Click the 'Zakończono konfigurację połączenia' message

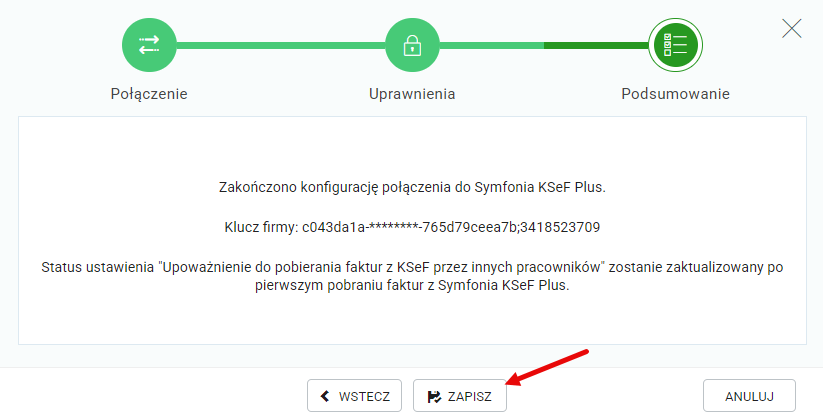pos(411,186)
